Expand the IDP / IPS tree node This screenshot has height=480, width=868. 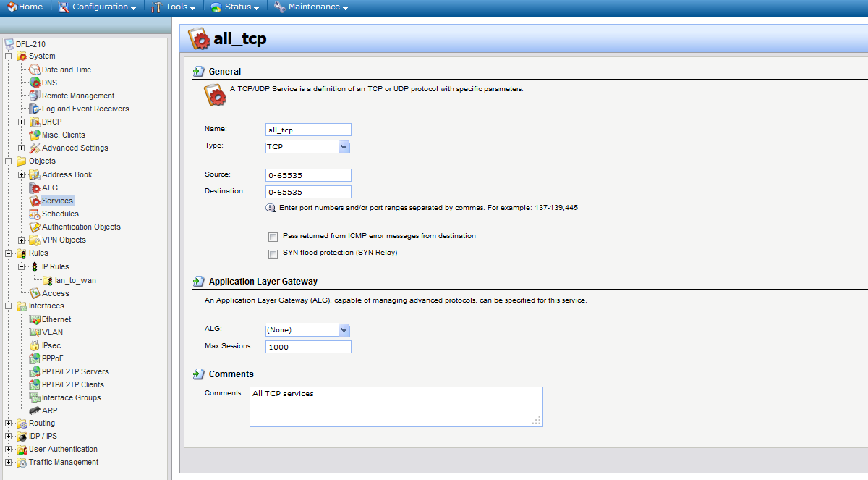[9, 436]
